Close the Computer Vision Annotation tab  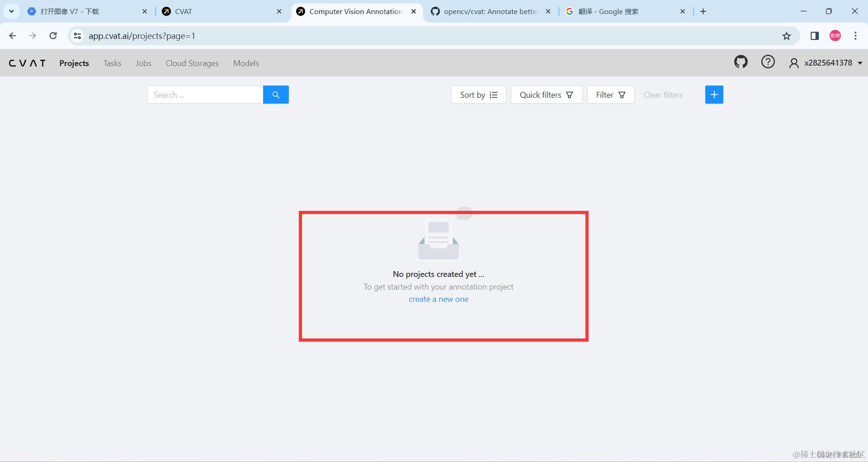[414, 11]
